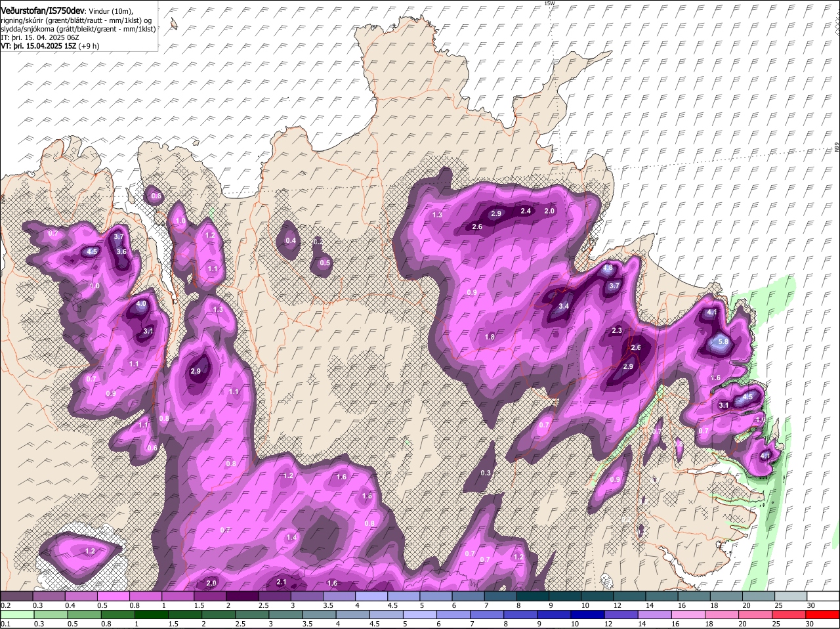Viewport: 840px width, 629px height.
Task: Pick pale green swatch between 0.1 and 0.3
Action: (16, 615)
